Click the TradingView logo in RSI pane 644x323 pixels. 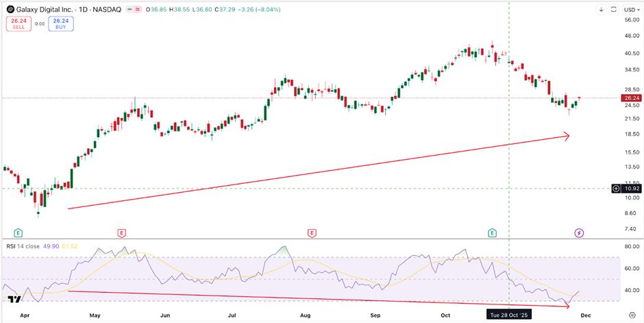pyautogui.click(x=15, y=299)
